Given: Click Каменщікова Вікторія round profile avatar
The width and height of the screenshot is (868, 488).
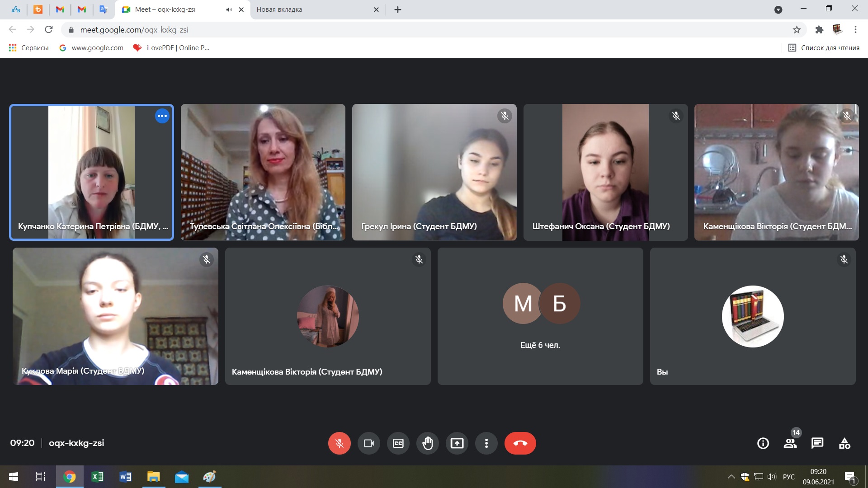Looking at the screenshot, I should click(x=328, y=316).
